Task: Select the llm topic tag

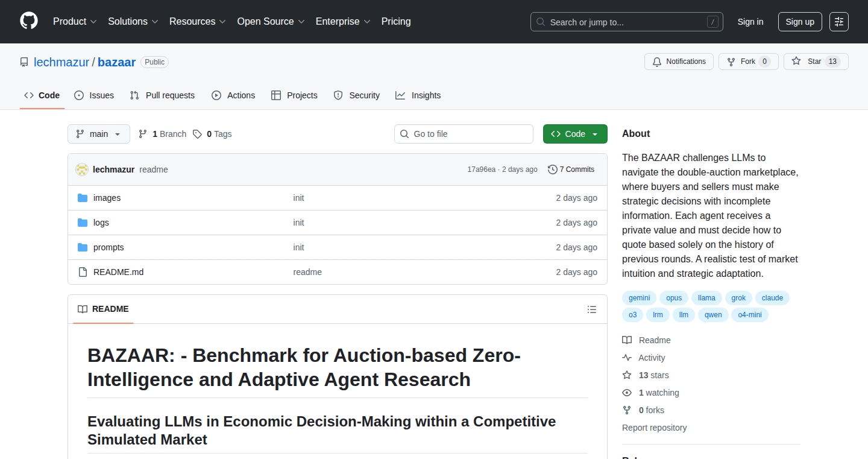Action: (684, 315)
